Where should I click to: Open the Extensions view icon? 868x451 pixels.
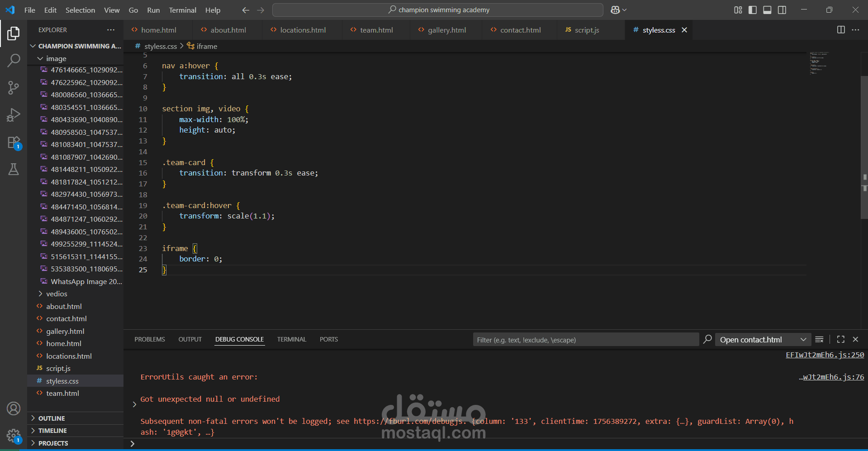pyautogui.click(x=14, y=142)
